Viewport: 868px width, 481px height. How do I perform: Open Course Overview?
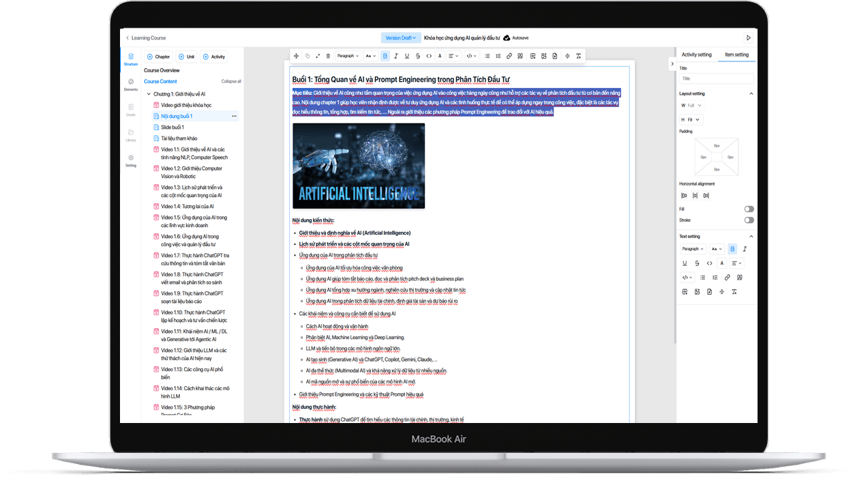point(162,70)
